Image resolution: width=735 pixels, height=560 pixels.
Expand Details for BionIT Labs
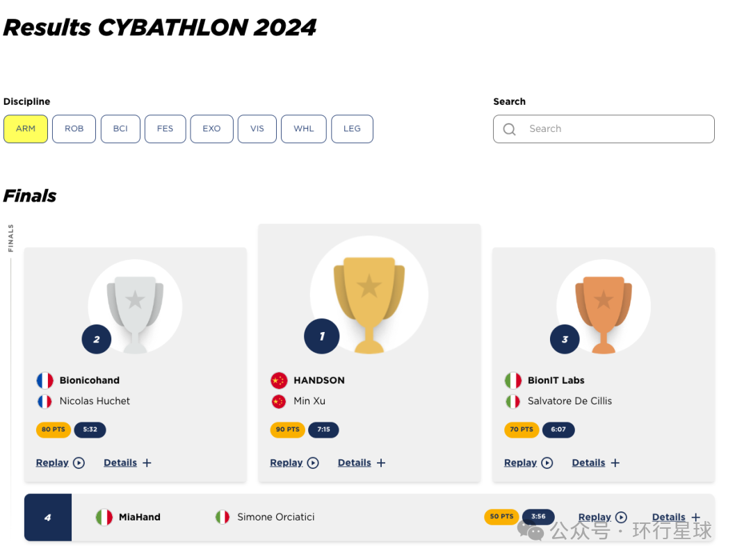point(595,463)
